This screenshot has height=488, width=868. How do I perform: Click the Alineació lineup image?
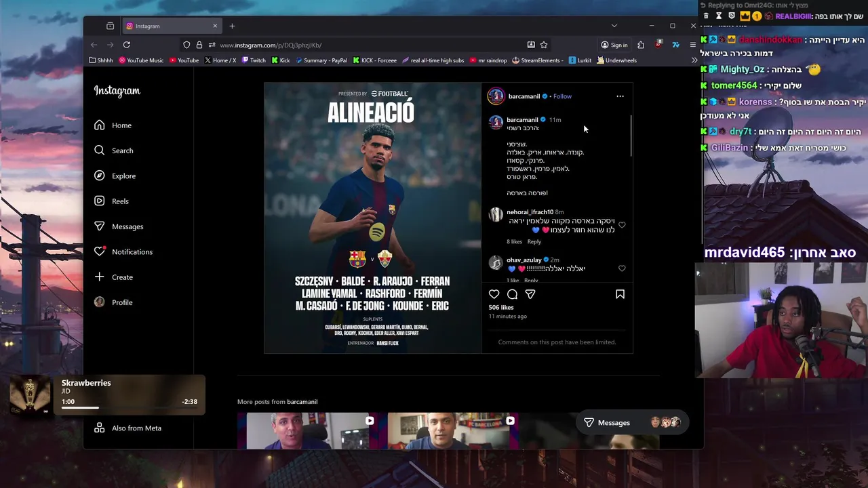pyautogui.click(x=372, y=218)
